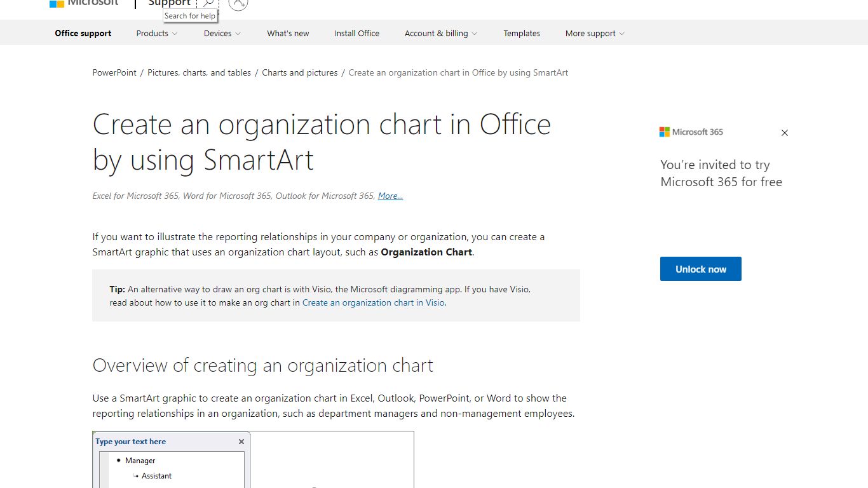
Task: Close the Microsoft 365 promo panel
Action: pos(785,133)
